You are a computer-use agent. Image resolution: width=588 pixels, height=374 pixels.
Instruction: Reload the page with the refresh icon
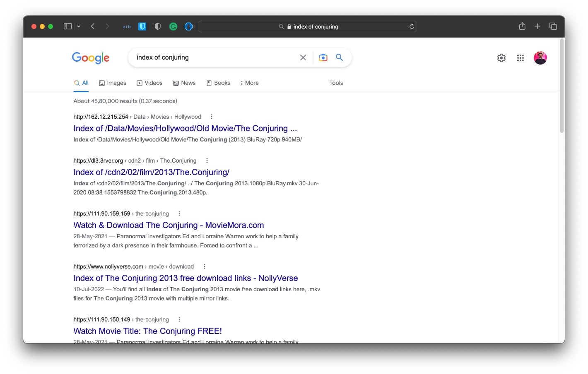click(x=412, y=26)
